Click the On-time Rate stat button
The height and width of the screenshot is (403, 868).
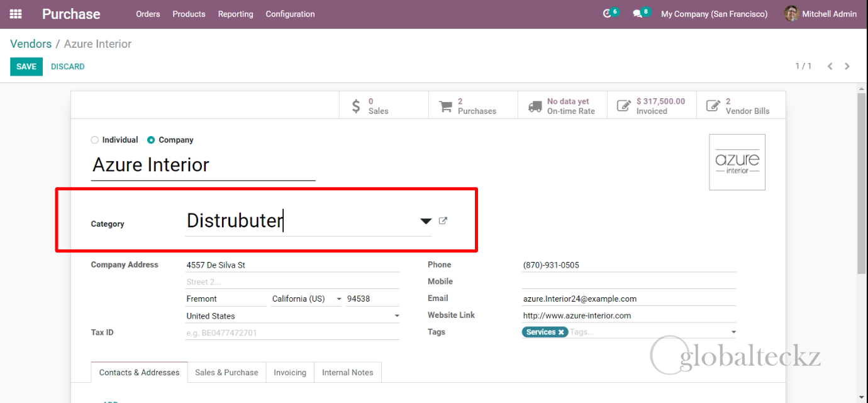[x=562, y=106]
